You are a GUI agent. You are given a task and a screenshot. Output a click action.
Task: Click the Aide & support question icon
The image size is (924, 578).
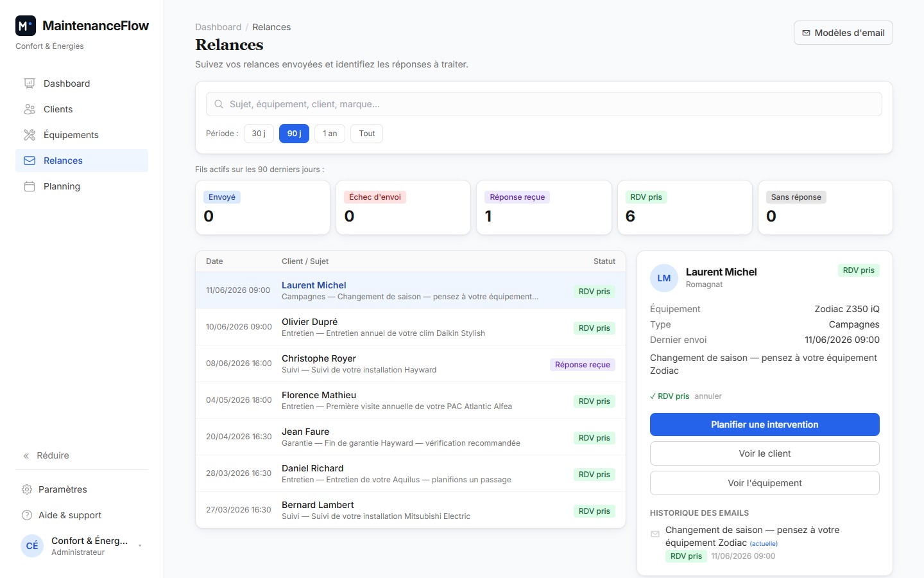27,515
